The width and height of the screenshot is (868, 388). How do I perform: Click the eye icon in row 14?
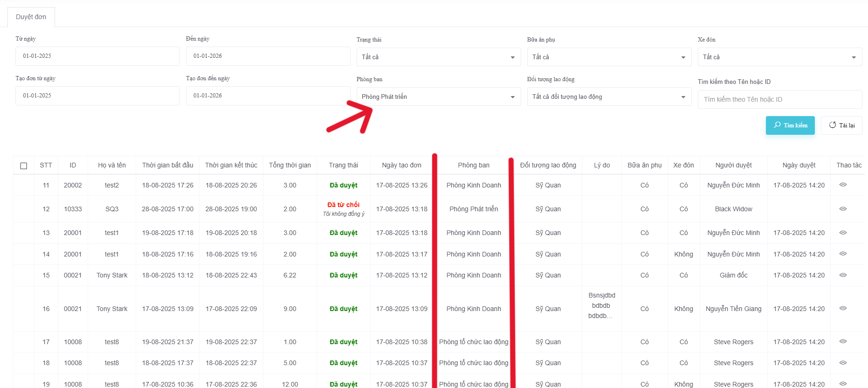pyautogui.click(x=843, y=254)
